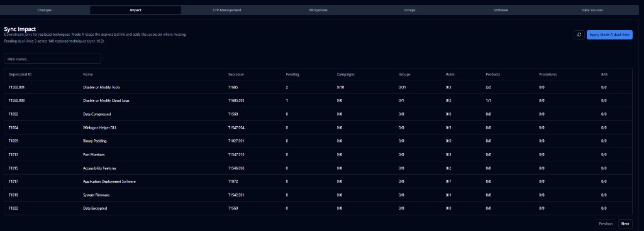Click the Campaigns column header

pyautogui.click(x=346, y=75)
